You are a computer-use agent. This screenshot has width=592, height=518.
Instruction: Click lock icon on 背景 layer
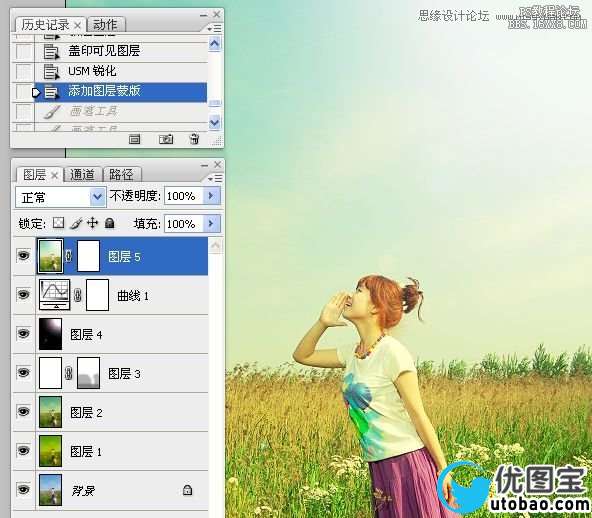tap(187, 490)
